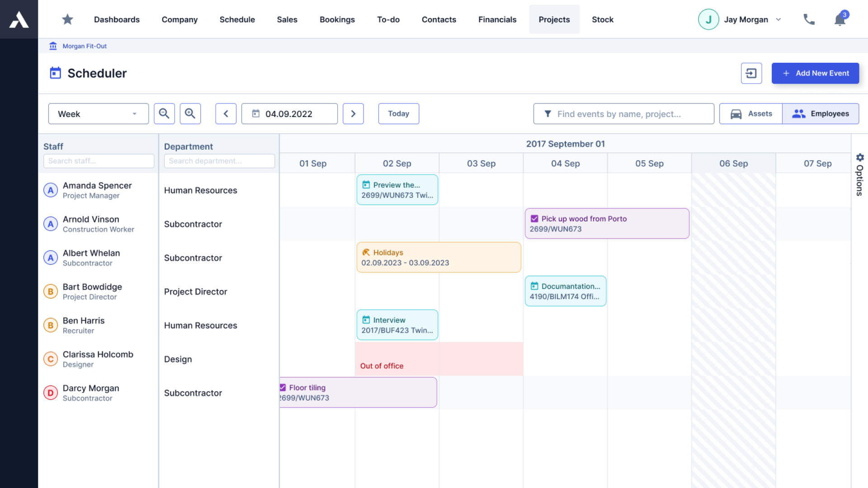The image size is (868, 488).
Task: Click the favorites star icon
Action: pyautogui.click(x=67, y=19)
